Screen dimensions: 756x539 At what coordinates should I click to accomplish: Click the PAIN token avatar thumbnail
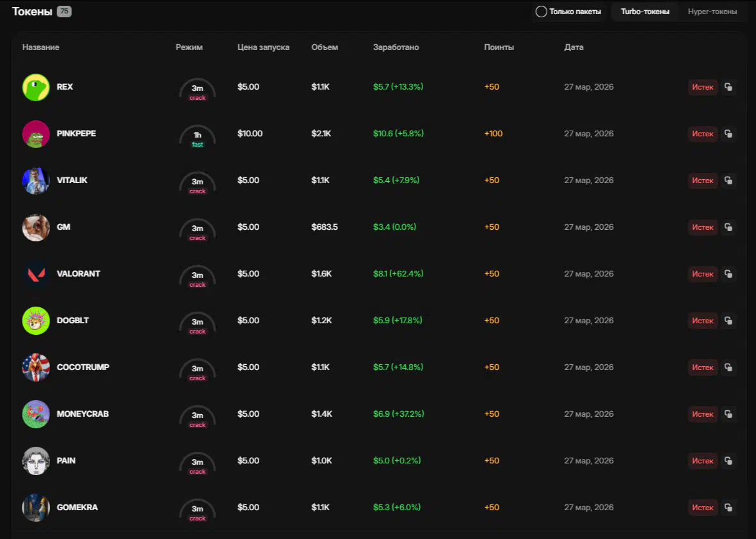pyautogui.click(x=36, y=461)
